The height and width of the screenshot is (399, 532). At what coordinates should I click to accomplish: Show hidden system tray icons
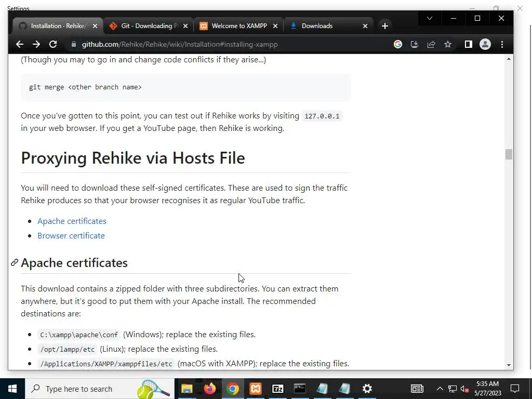[440, 389]
